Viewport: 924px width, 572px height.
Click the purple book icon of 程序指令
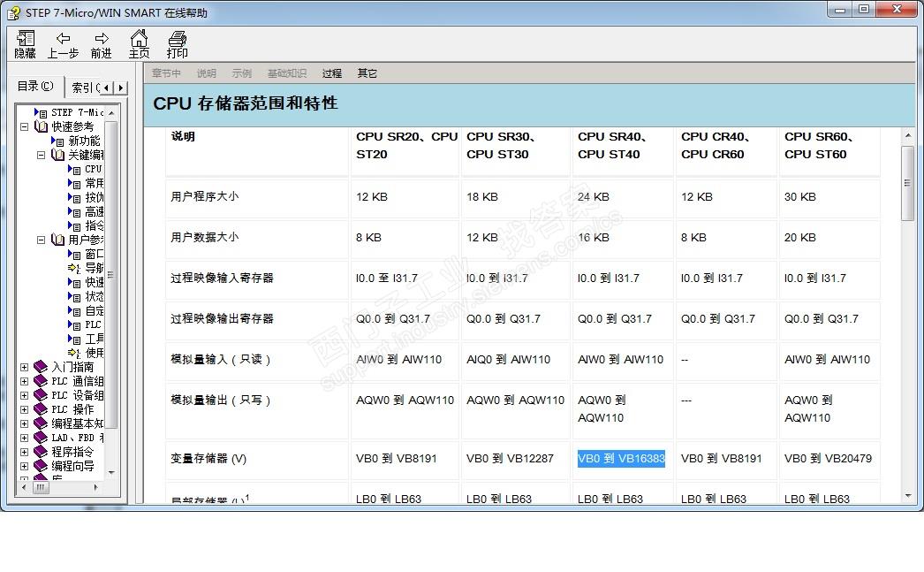coord(41,452)
